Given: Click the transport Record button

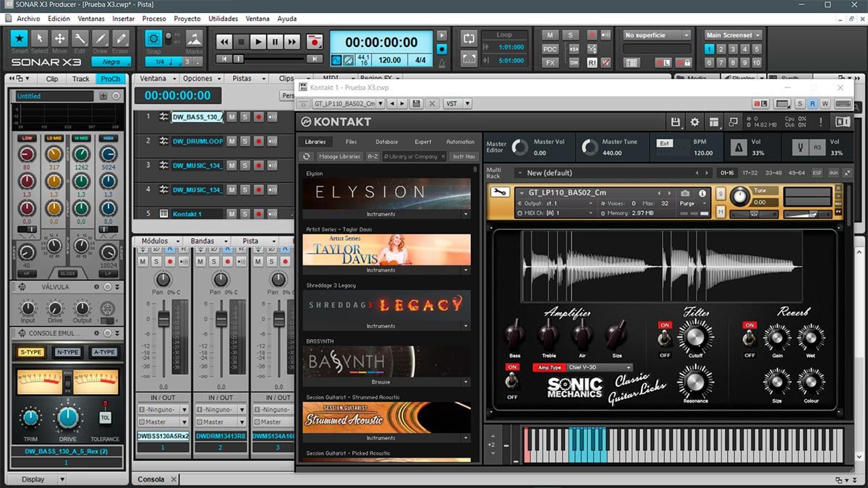Looking at the screenshot, I should coord(314,42).
